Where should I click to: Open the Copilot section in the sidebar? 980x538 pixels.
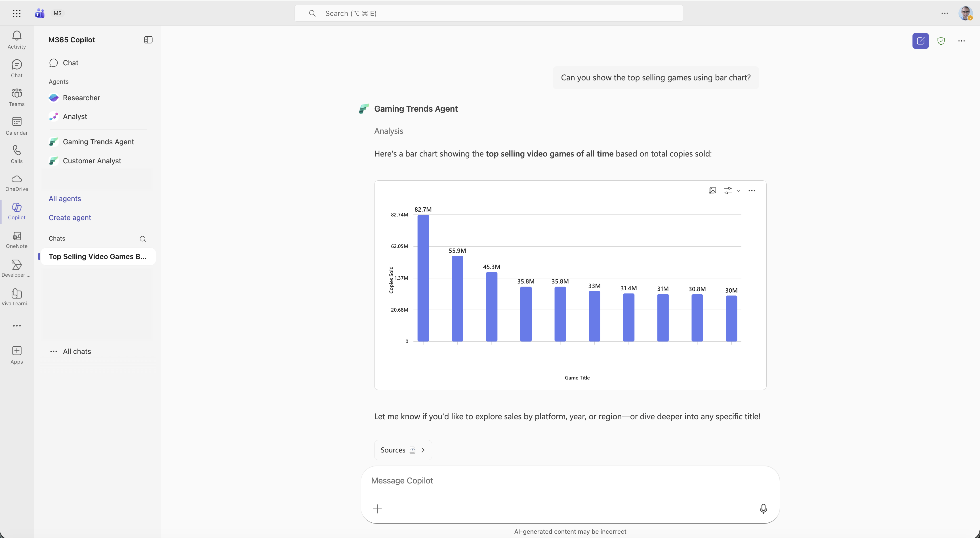[16, 211]
